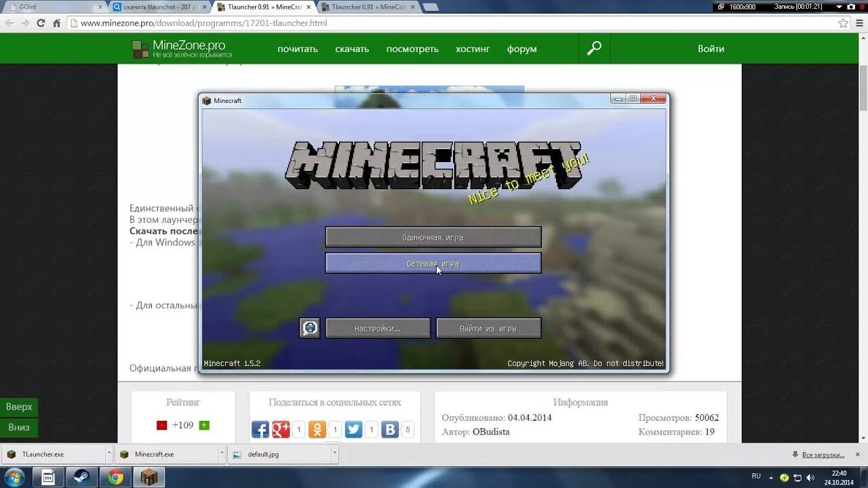Click Facebook share icon

260,429
